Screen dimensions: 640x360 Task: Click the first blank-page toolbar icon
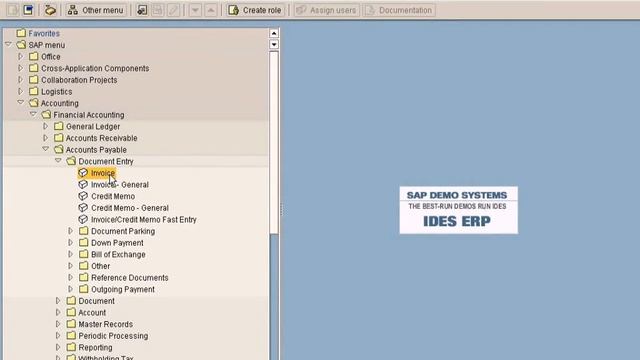[x=13, y=10]
